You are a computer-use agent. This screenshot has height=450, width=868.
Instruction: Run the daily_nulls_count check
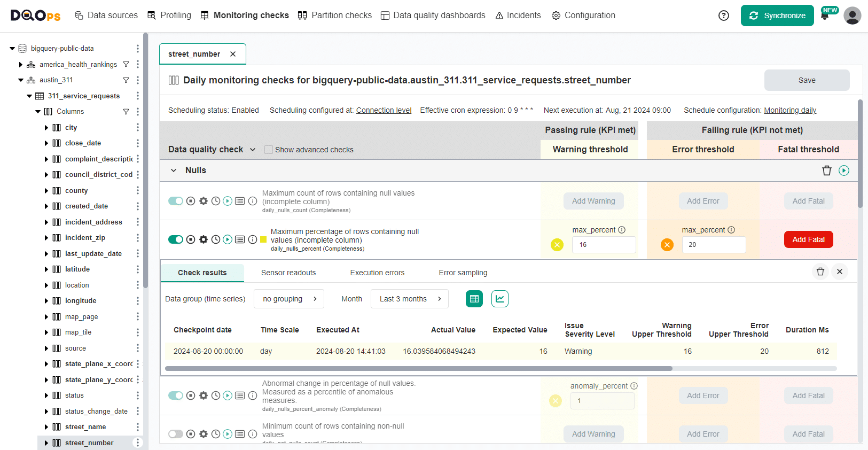(228, 201)
